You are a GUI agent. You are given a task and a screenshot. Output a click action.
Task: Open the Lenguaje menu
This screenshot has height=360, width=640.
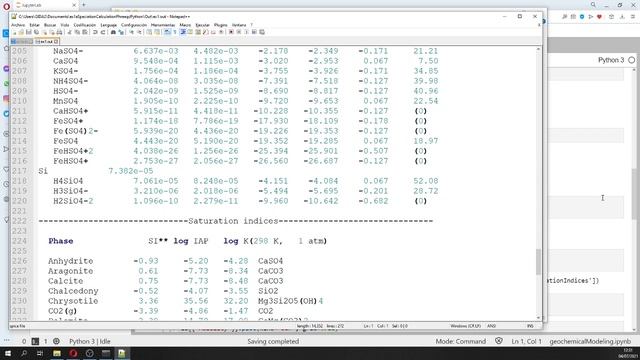coord(109,25)
